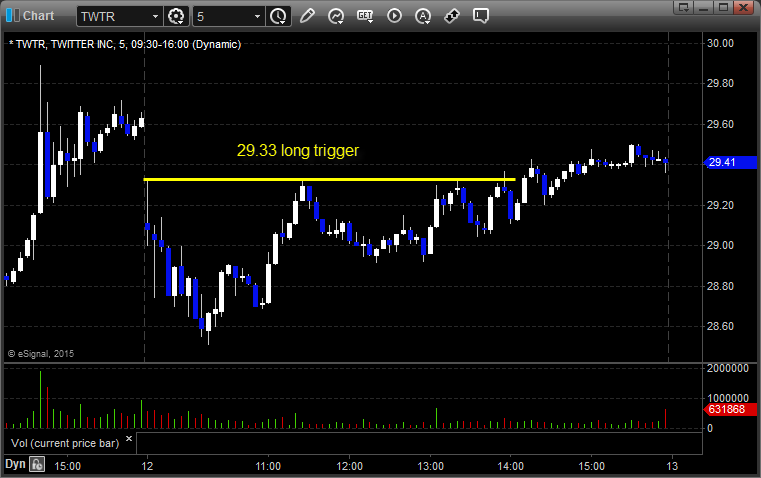Minimize the chart window
Screen dimensions: 761x478
click(704, 7)
